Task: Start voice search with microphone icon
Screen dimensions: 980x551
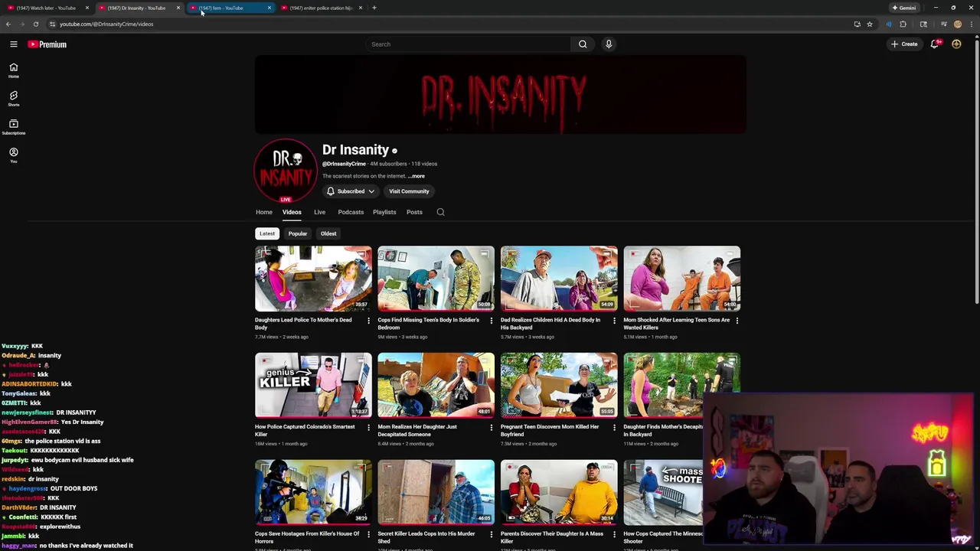Action: coord(609,44)
